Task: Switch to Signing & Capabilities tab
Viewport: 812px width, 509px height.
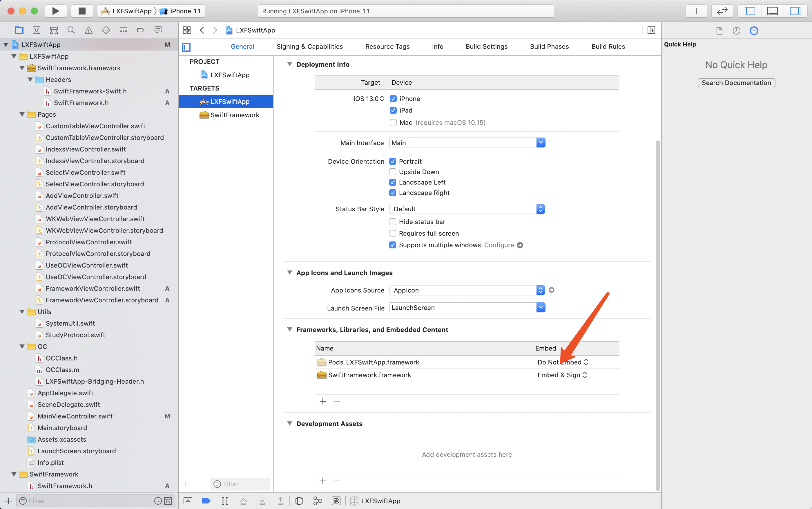Action: point(309,46)
